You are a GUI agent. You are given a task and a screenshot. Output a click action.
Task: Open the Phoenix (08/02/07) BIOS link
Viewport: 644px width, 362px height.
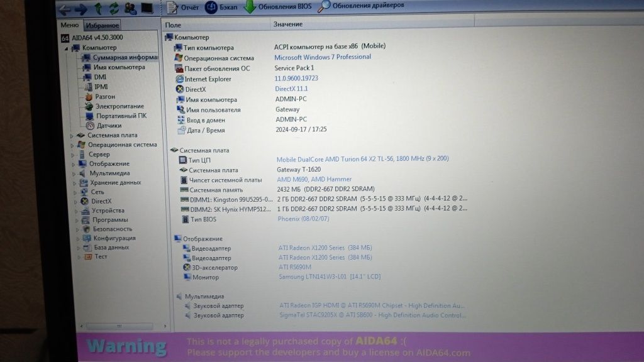(303, 219)
